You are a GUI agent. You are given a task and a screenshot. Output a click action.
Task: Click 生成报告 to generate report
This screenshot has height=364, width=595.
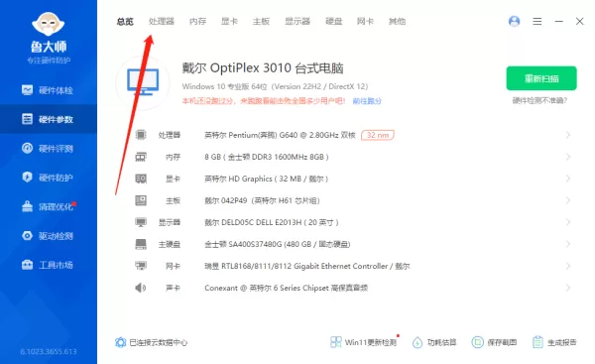[x=554, y=342]
